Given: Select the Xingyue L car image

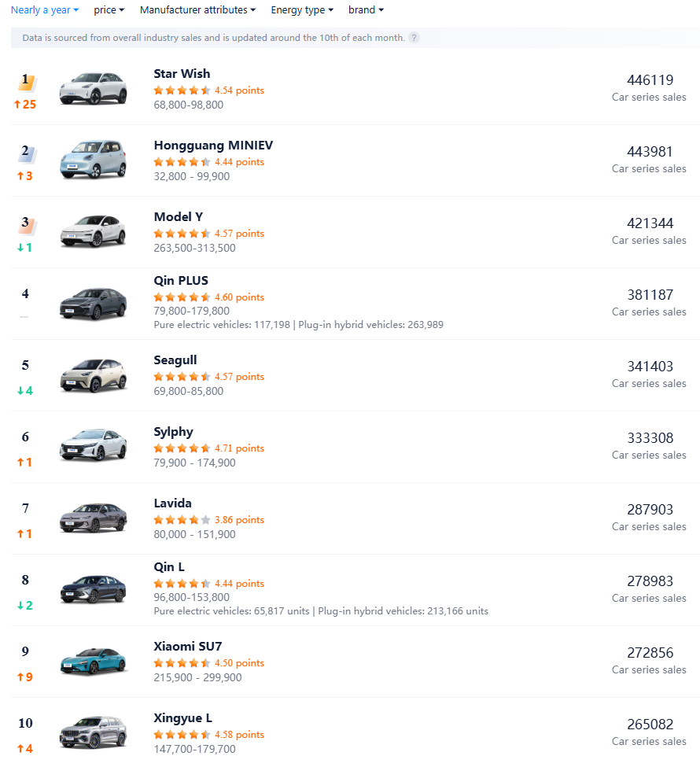Looking at the screenshot, I should click(93, 733).
